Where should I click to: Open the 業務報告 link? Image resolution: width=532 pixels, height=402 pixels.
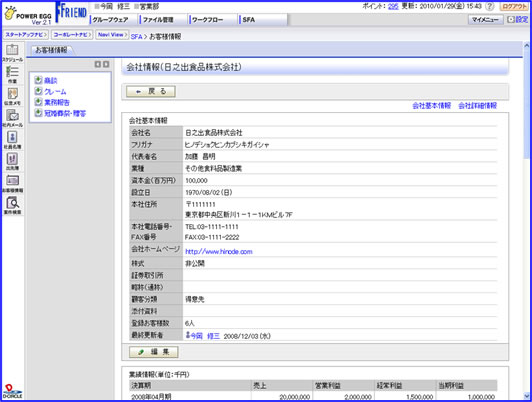(x=57, y=102)
